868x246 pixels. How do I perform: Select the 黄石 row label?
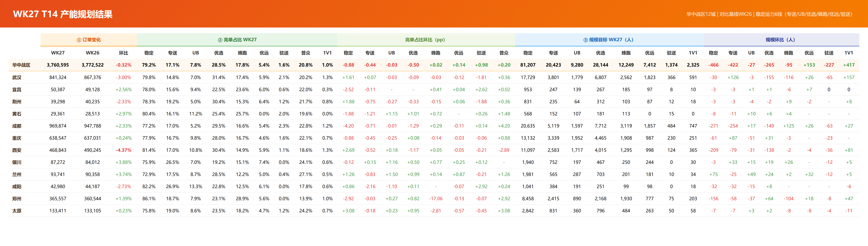click(x=17, y=114)
